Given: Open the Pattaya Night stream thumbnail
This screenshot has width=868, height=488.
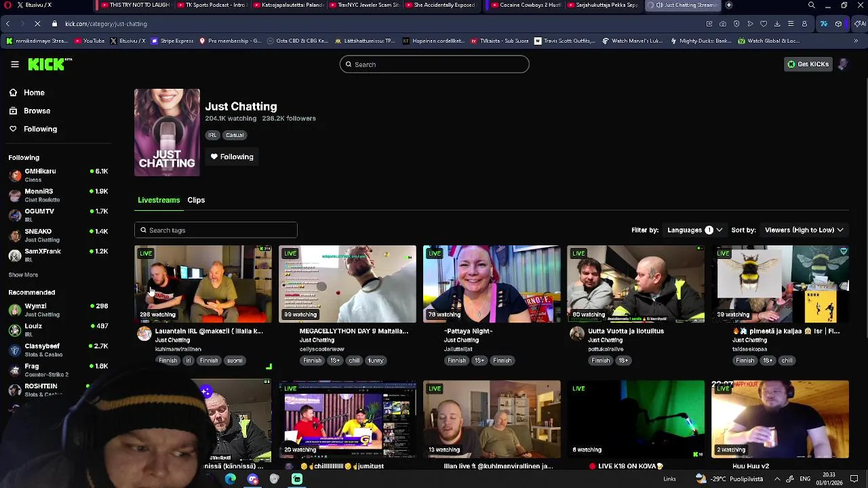Looking at the screenshot, I should [492, 284].
